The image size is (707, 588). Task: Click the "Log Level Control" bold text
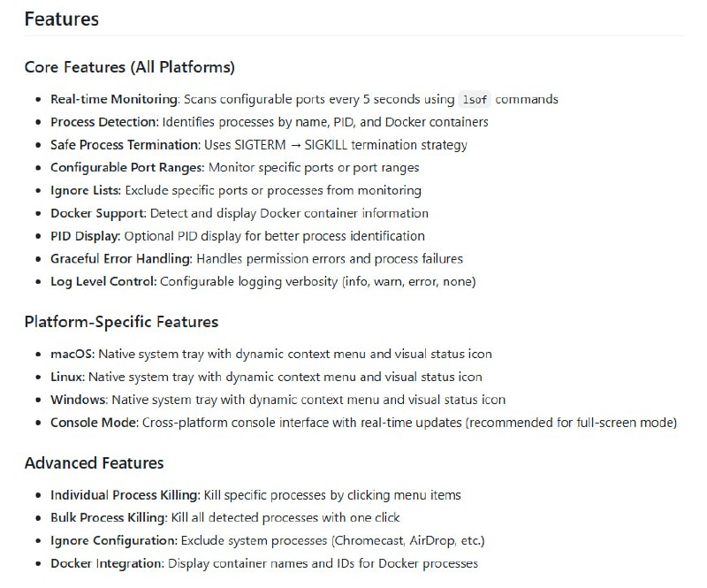103,282
